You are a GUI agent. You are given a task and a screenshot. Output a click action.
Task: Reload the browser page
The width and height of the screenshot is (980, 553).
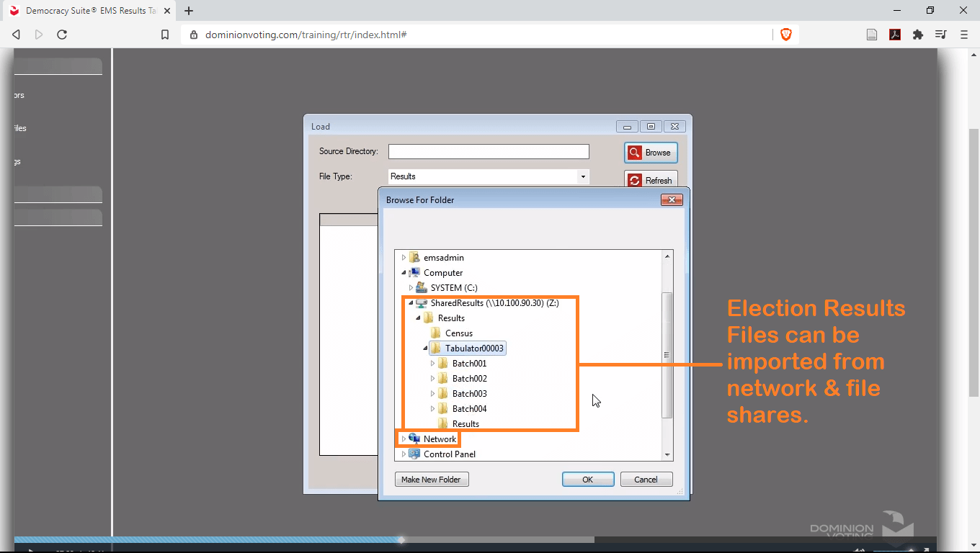click(62, 35)
